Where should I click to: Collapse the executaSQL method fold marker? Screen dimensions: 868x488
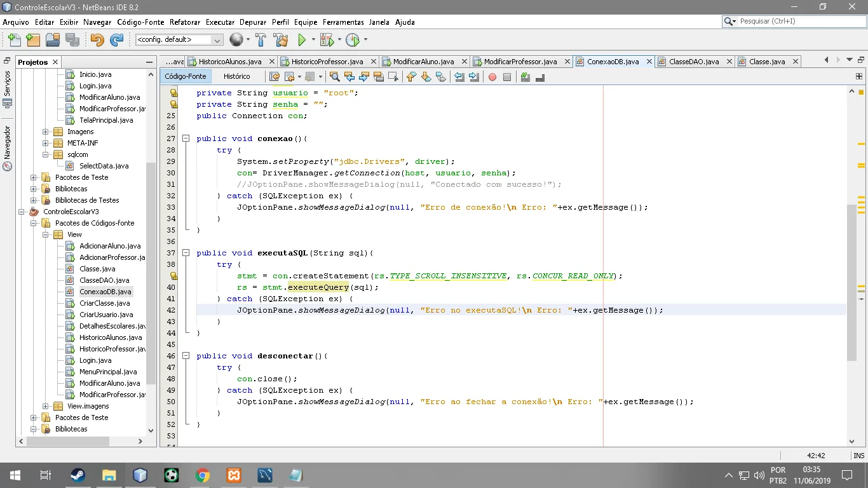point(186,253)
